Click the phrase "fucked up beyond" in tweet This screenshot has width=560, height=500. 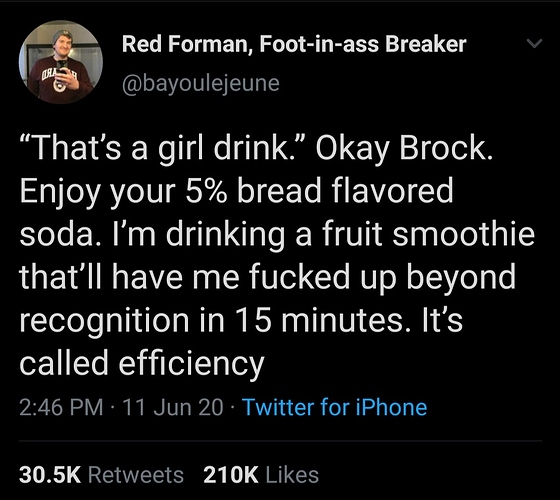coord(382,277)
